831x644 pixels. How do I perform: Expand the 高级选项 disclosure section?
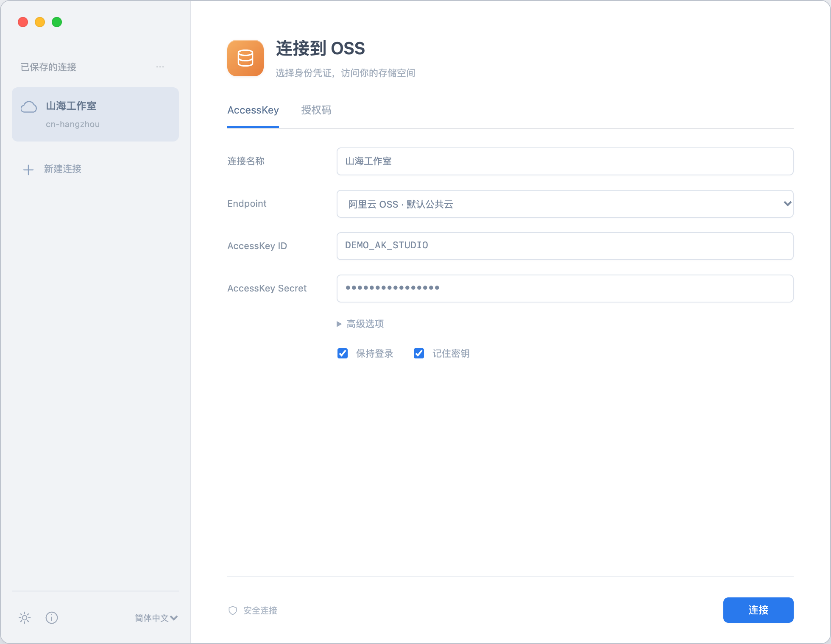[360, 324]
